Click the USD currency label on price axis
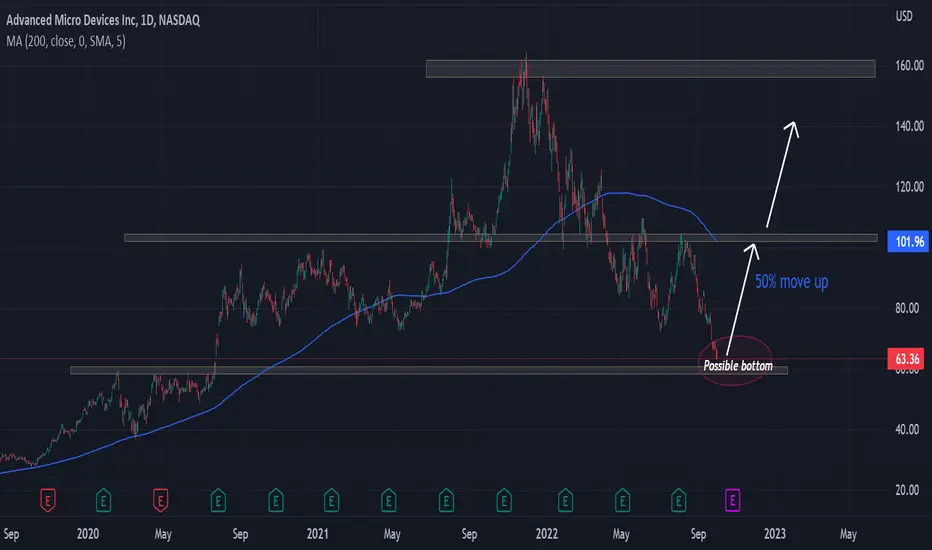The height and width of the screenshot is (550, 932). [x=904, y=16]
